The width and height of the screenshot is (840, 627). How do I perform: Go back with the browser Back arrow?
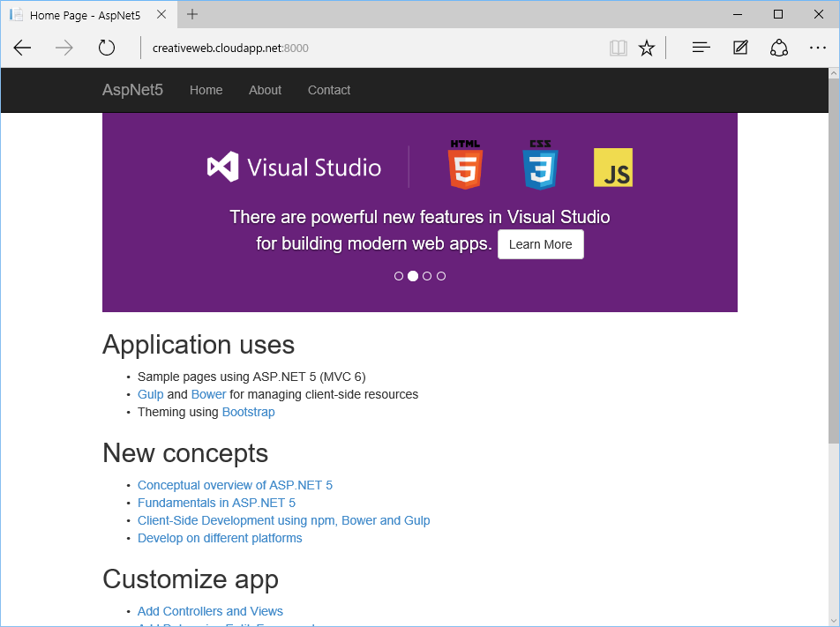pos(22,49)
